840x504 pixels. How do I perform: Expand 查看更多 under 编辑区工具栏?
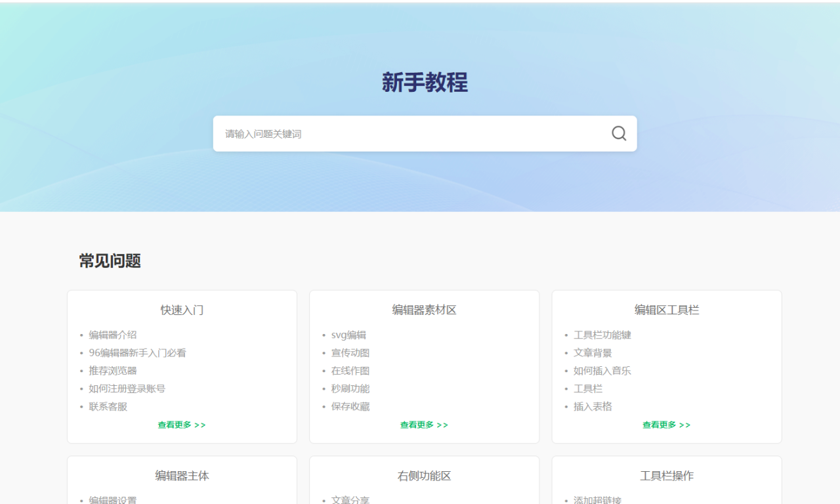point(666,425)
